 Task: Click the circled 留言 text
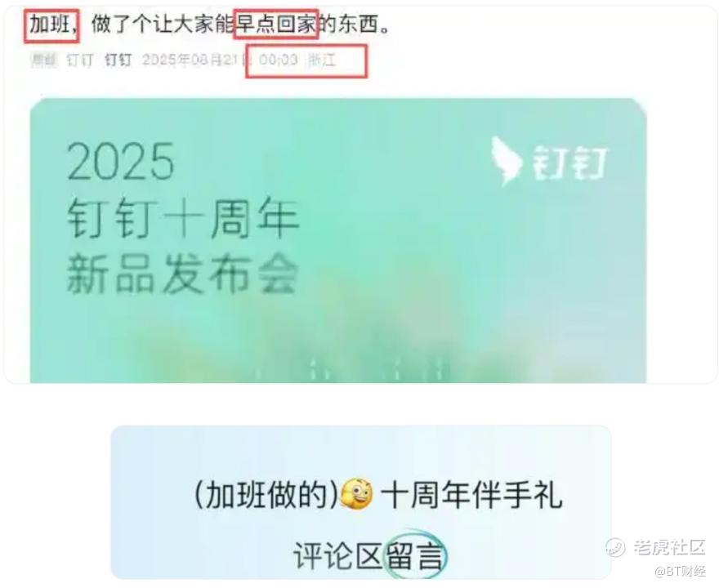tap(415, 555)
